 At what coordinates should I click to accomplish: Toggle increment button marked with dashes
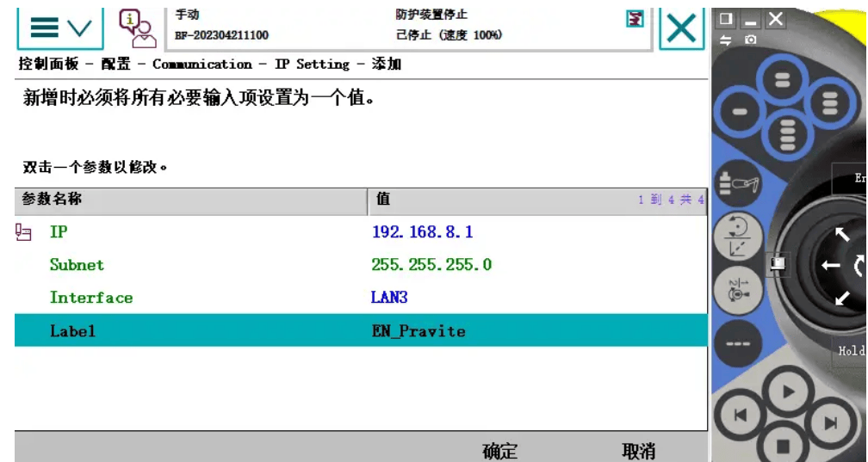click(x=737, y=343)
